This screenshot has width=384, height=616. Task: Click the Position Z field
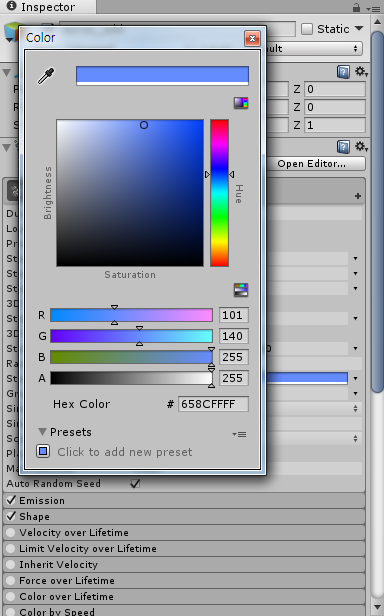click(x=335, y=89)
